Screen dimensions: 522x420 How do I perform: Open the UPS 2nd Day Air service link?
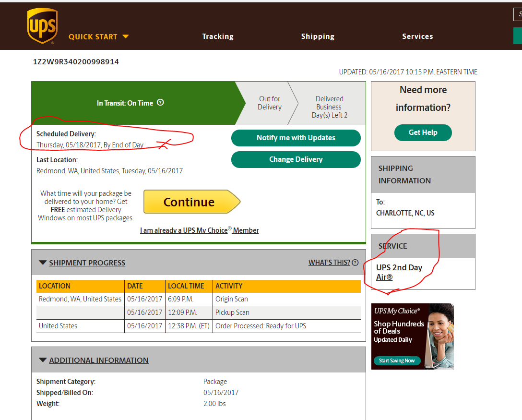coord(399,272)
